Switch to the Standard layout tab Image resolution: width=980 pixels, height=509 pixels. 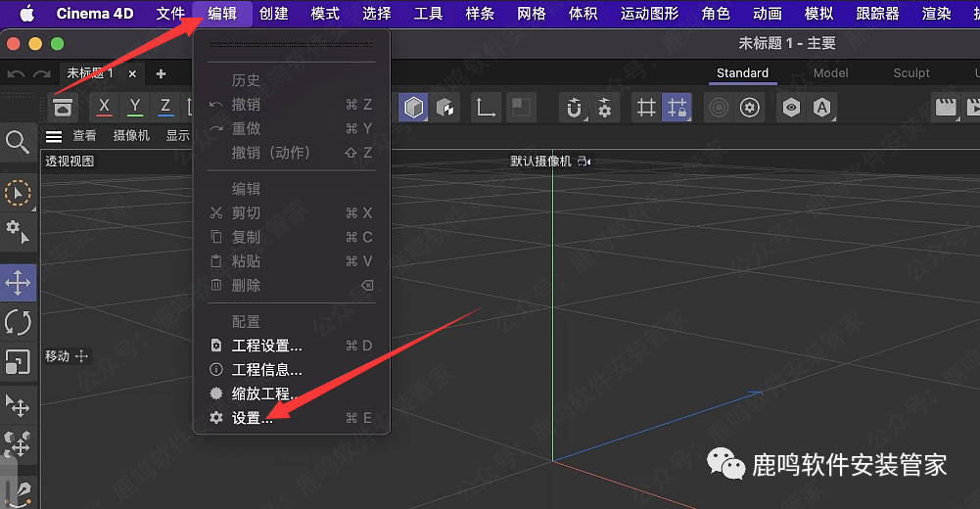click(742, 73)
